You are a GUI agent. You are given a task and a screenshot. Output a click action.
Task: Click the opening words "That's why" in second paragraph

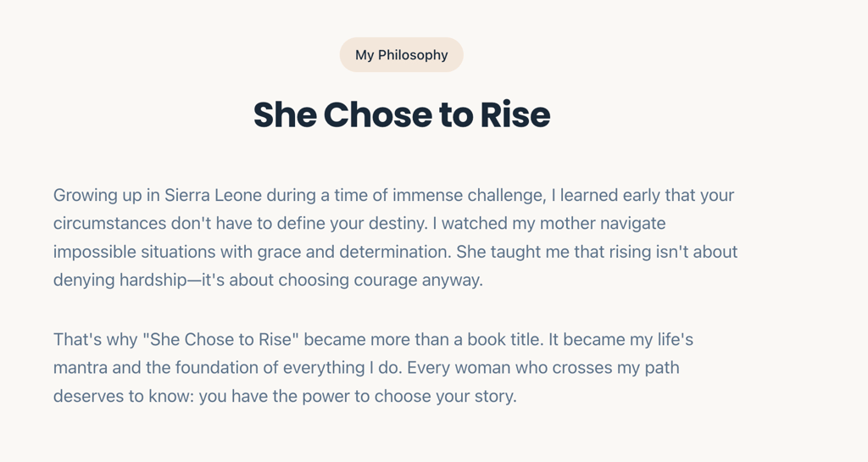[95, 340]
